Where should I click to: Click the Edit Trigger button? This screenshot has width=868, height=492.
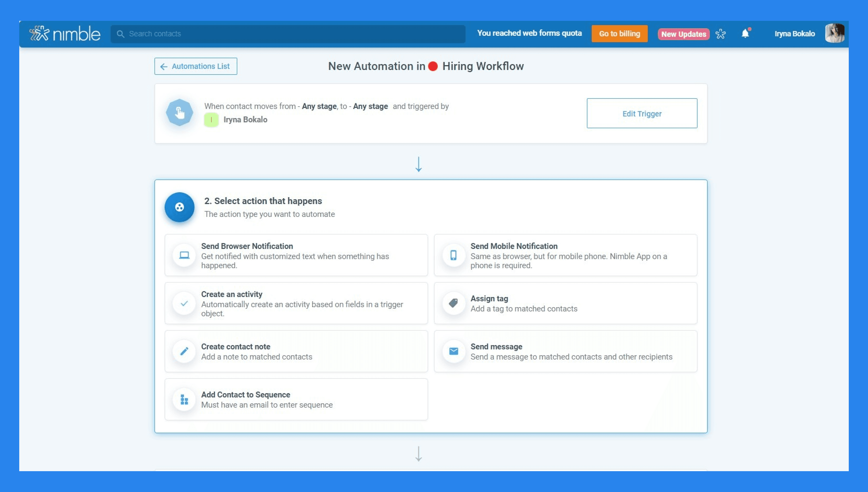pos(642,113)
